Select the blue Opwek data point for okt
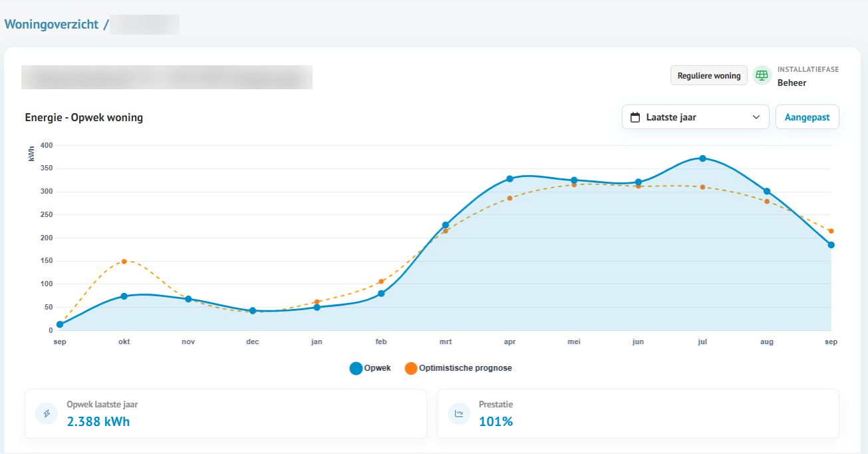Image resolution: width=868 pixels, height=454 pixels. pyautogui.click(x=124, y=296)
